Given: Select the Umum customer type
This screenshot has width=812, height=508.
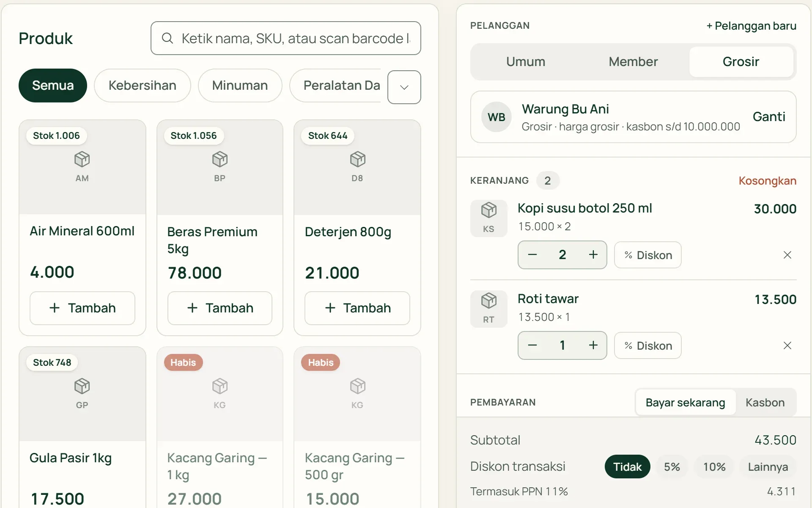Looking at the screenshot, I should [x=526, y=62].
